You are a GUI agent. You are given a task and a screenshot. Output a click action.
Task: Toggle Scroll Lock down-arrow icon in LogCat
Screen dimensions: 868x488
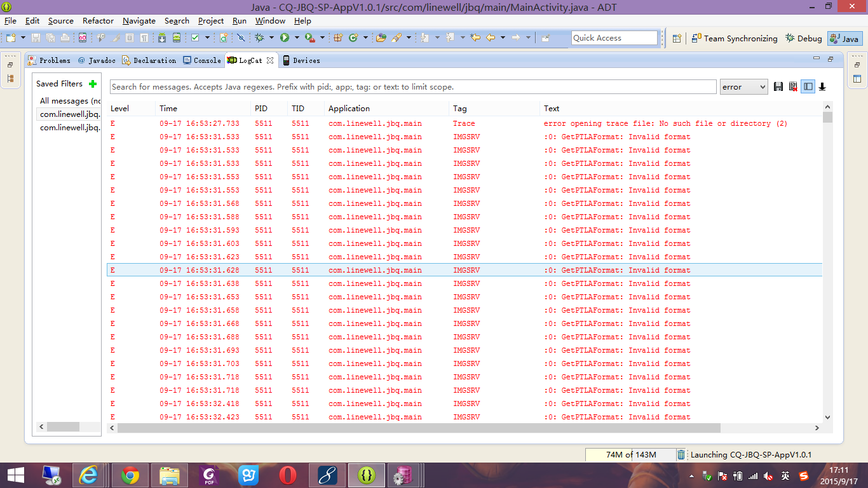[x=822, y=87]
